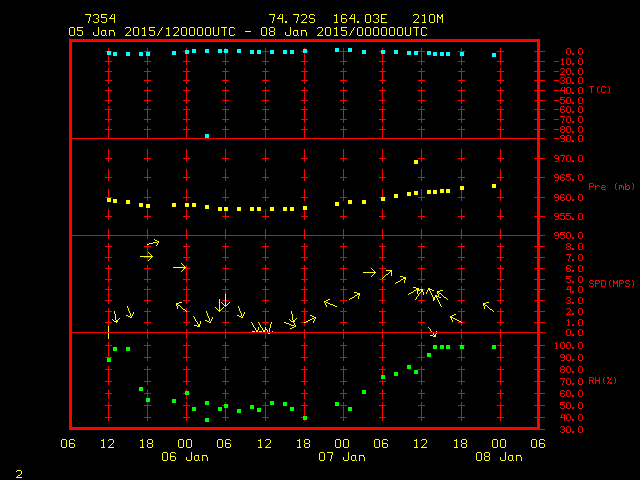Viewport: 640px width, 480px height.
Task: Click the outlier cyan temperature point near -90
Action: point(207,136)
